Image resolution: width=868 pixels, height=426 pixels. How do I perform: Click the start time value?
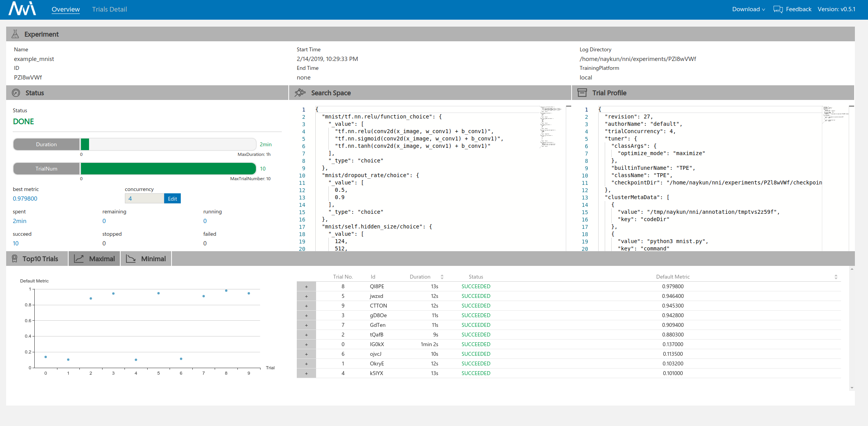pyautogui.click(x=327, y=59)
